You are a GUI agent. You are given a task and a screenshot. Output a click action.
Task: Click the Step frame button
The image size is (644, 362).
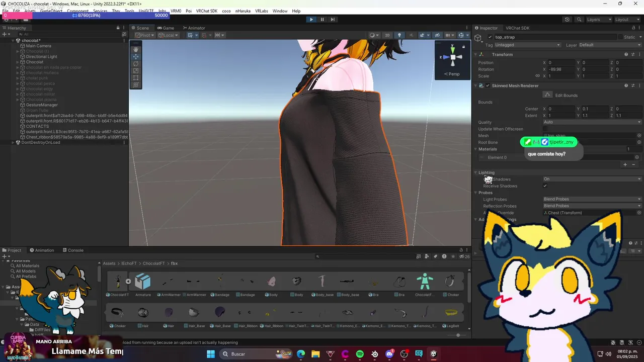pos(333,20)
